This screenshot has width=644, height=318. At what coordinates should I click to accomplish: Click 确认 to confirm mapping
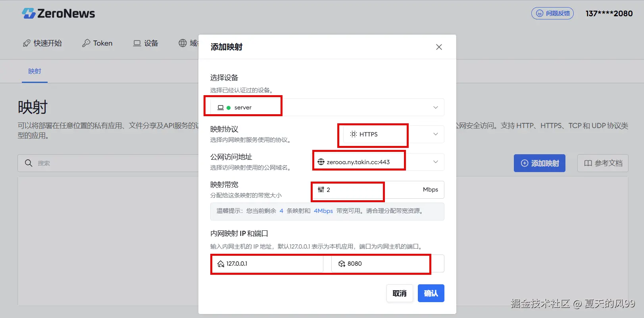(x=431, y=293)
